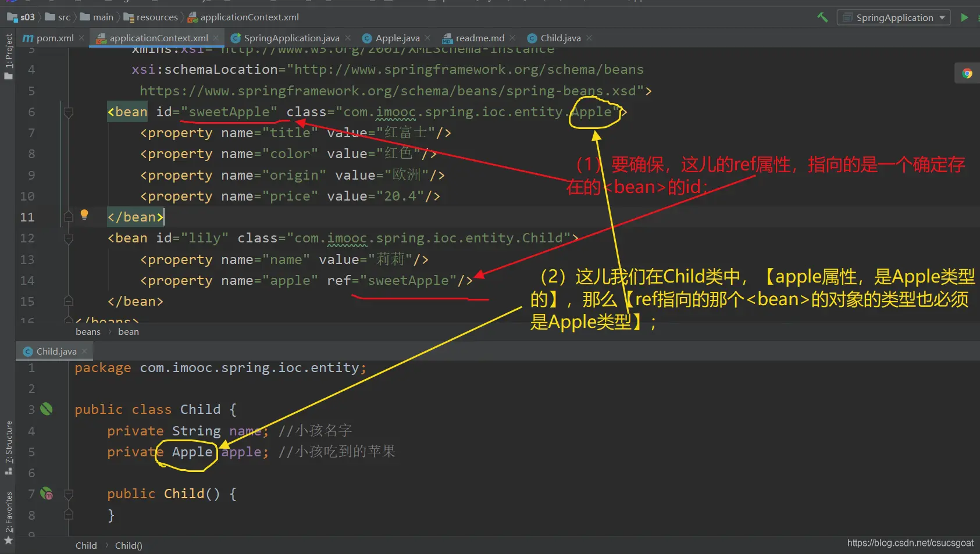Screen dimensions: 980x554
Task: Click applicationContext.xml in the navigation bar
Action: (243, 17)
